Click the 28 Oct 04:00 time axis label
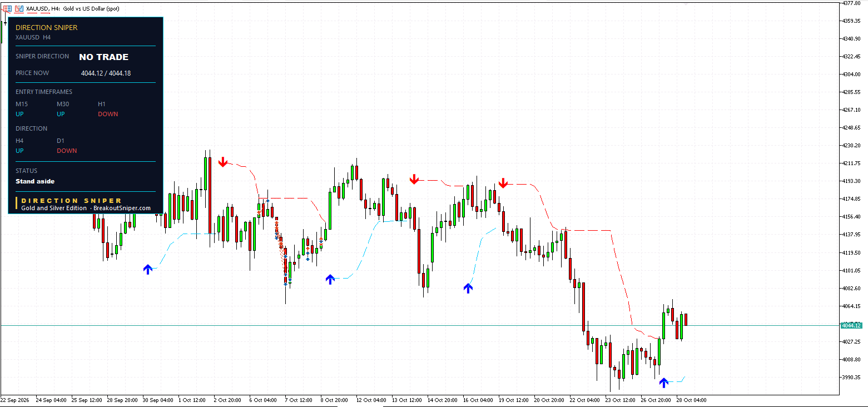This screenshot has width=868, height=407. tap(691, 400)
